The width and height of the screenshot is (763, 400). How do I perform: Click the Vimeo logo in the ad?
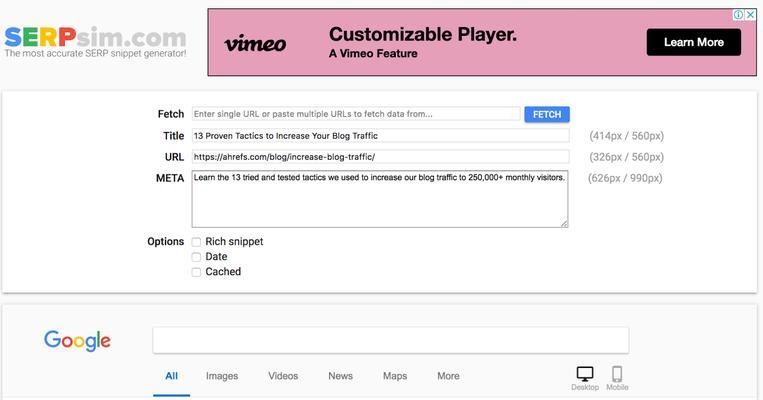point(255,44)
